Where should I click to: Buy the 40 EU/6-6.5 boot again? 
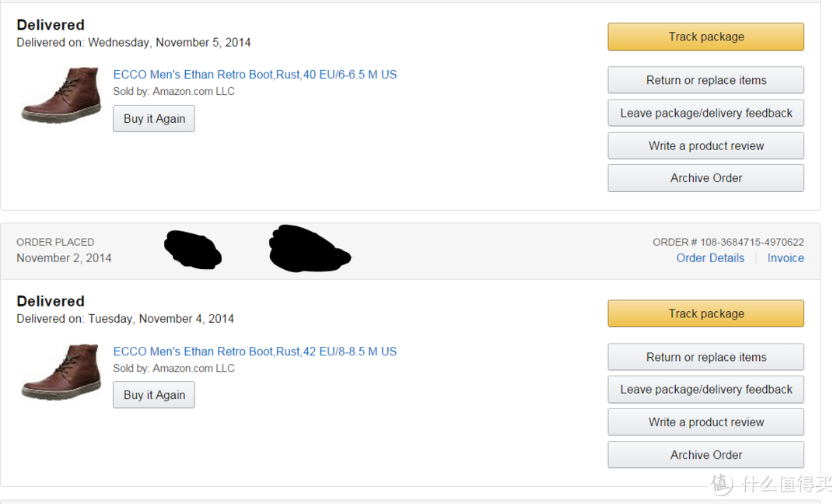pos(154,118)
